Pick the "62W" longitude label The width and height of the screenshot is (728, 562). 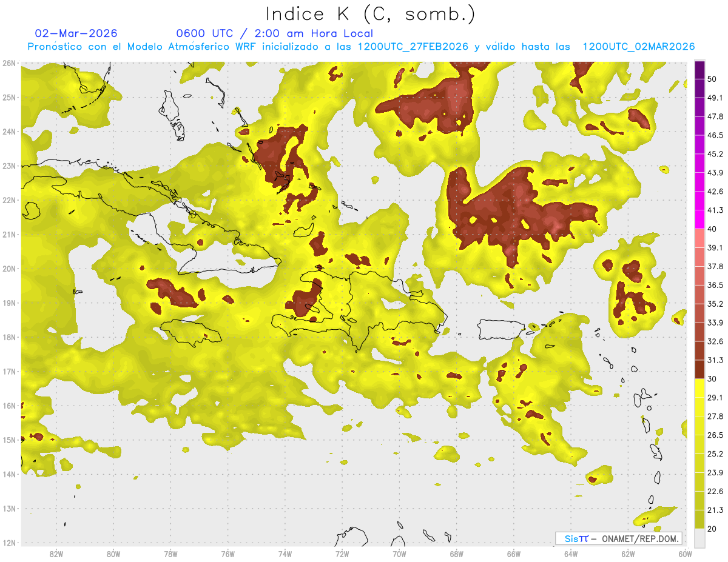pyautogui.click(x=628, y=554)
